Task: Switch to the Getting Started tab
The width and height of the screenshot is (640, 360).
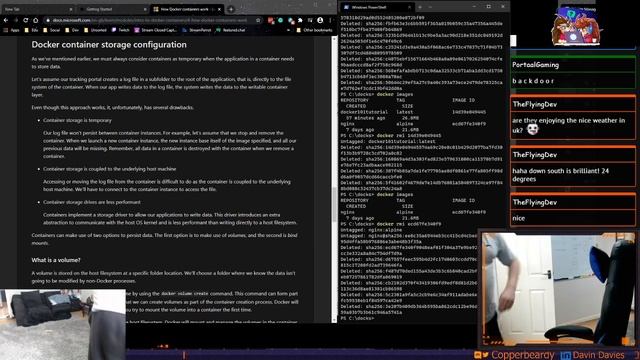Action: (x=112, y=9)
